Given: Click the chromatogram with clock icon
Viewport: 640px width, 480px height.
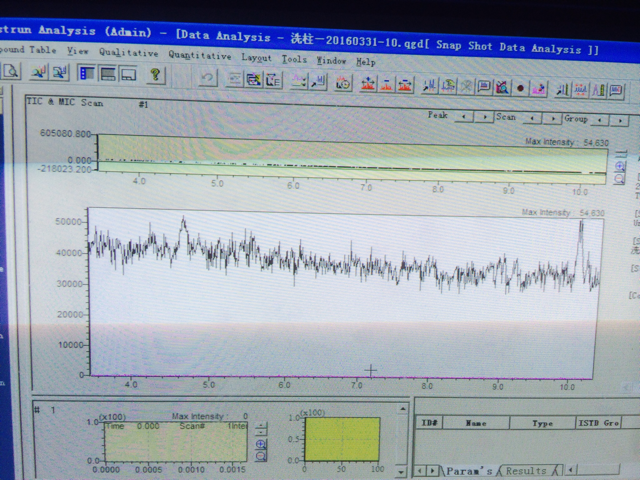Looking at the screenshot, I should tap(343, 83).
